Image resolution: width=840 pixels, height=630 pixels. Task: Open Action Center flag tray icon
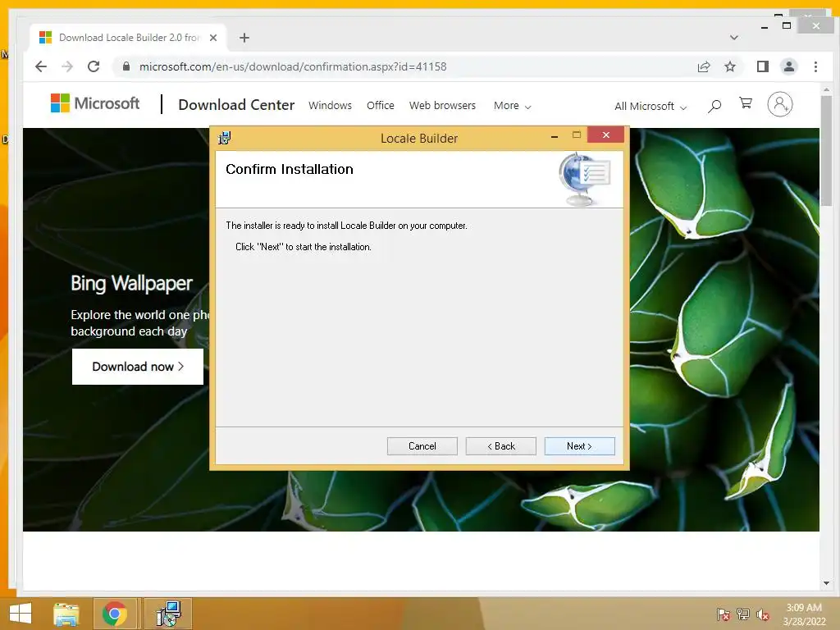click(x=724, y=614)
